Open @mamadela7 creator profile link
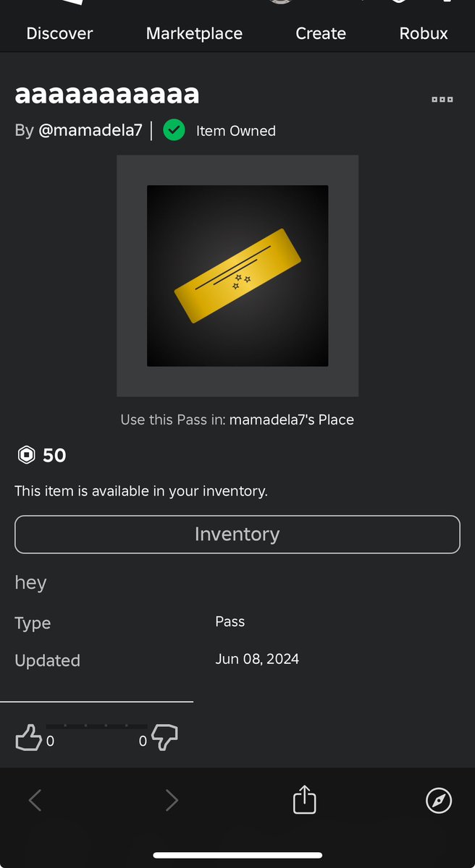The width and height of the screenshot is (475, 868). tap(91, 131)
